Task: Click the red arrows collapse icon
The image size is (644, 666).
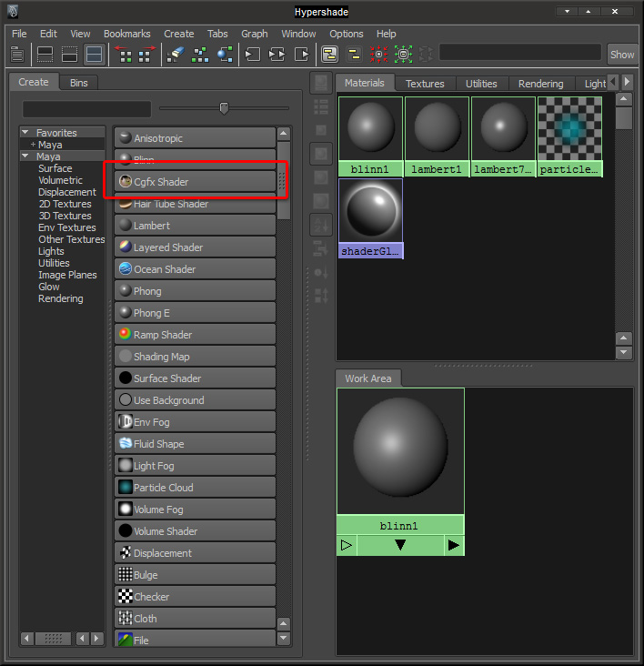Action: [x=378, y=55]
